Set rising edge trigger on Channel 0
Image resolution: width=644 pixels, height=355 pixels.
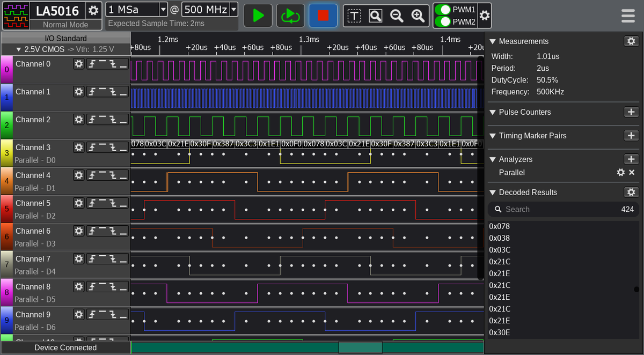click(92, 64)
